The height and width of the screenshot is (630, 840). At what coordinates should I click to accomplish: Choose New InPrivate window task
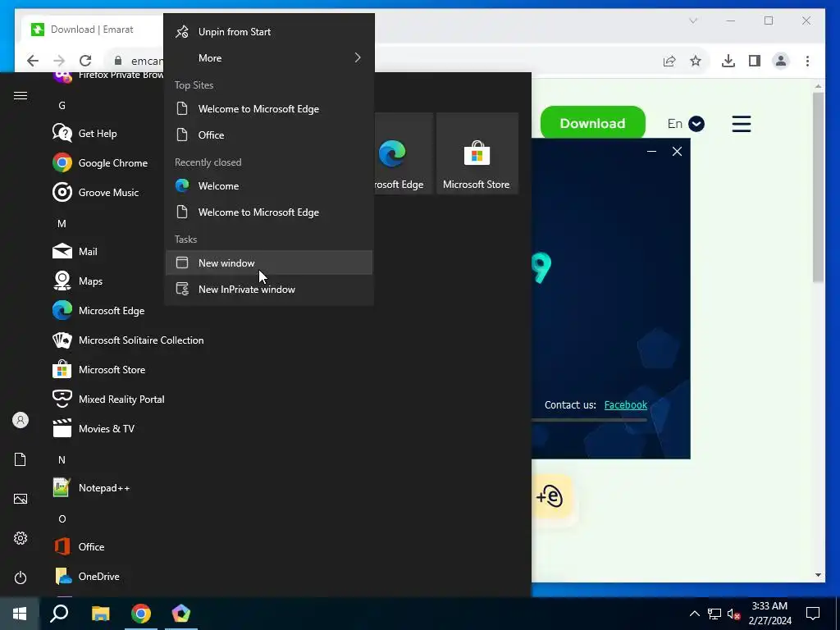(269, 290)
